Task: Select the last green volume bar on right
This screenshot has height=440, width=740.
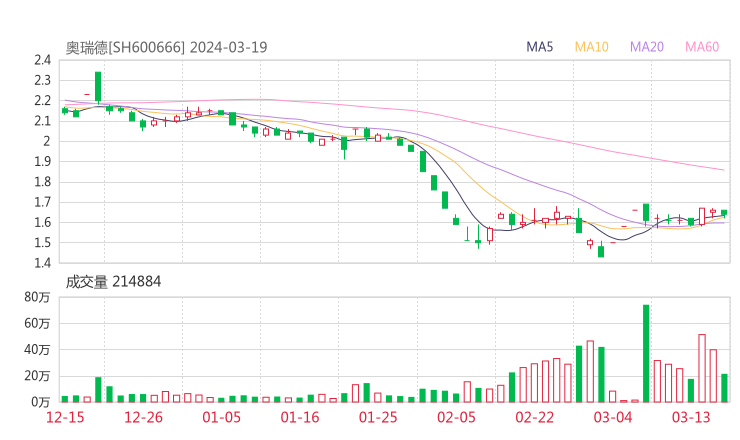Action: 724,388
